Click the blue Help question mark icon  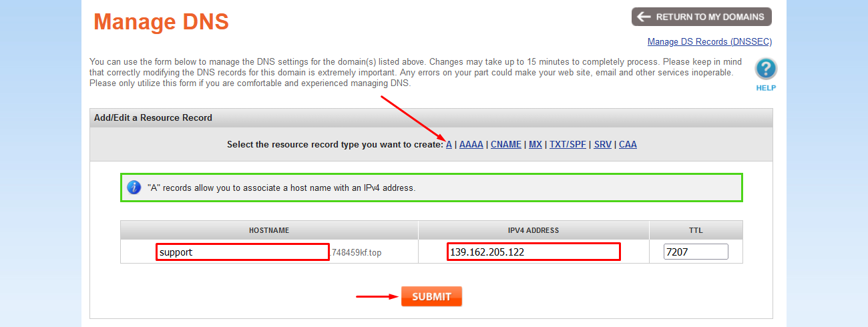click(x=766, y=69)
